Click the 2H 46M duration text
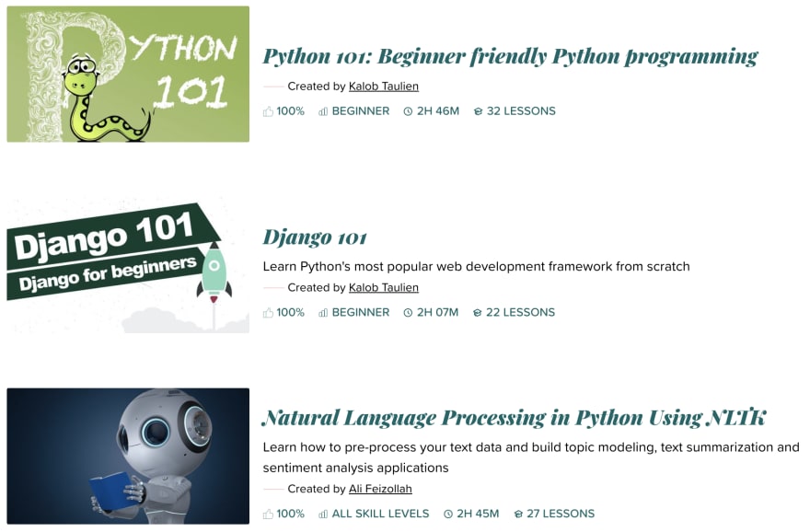 pos(438,111)
